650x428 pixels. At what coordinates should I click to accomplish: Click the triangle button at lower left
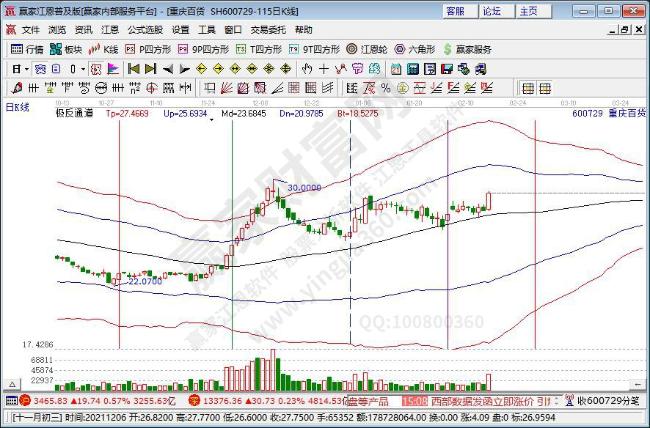[12, 384]
